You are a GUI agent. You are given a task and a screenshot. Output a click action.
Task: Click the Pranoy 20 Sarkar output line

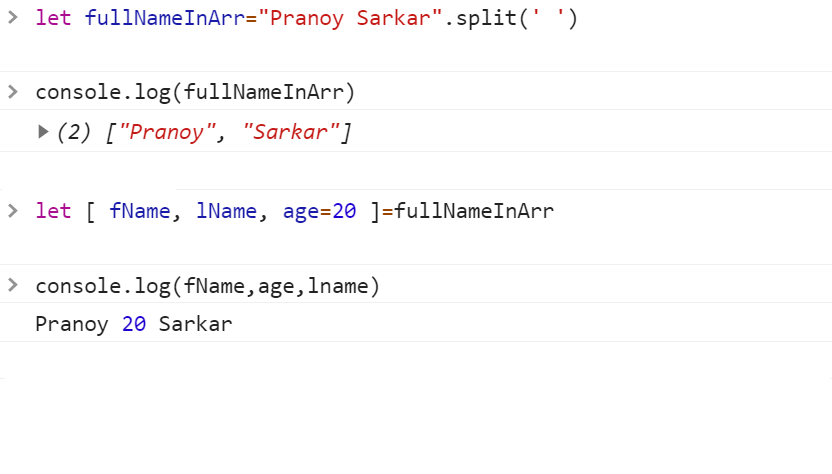tap(134, 324)
